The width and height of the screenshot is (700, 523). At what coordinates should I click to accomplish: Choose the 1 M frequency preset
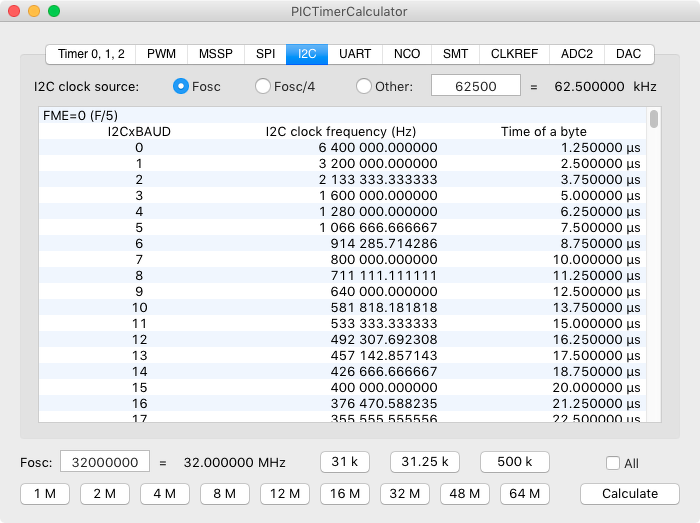(45, 494)
